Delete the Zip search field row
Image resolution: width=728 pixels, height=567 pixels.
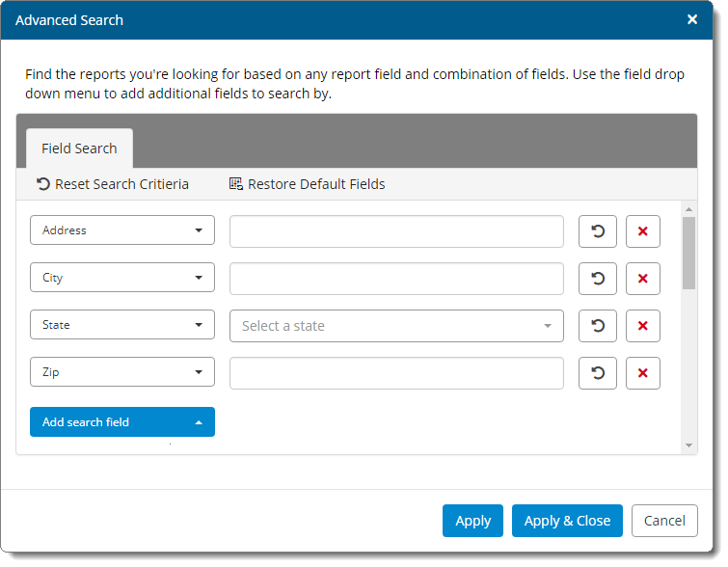[x=642, y=373]
